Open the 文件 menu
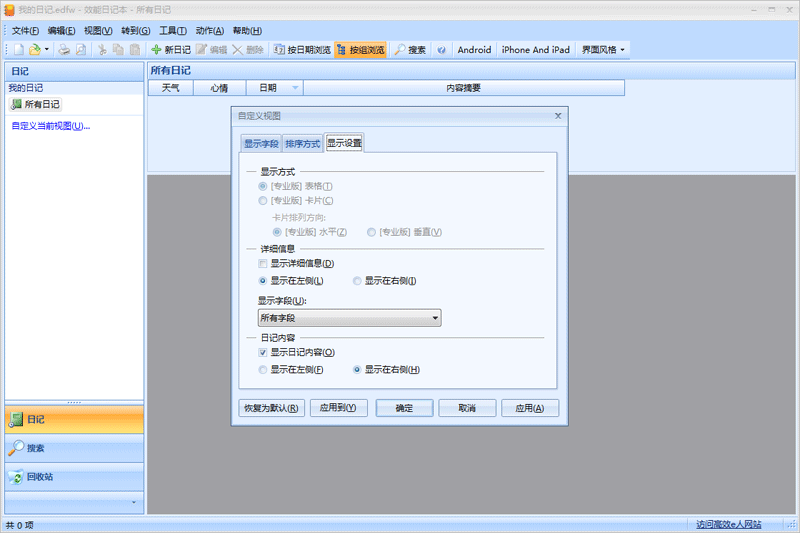 pos(25,31)
